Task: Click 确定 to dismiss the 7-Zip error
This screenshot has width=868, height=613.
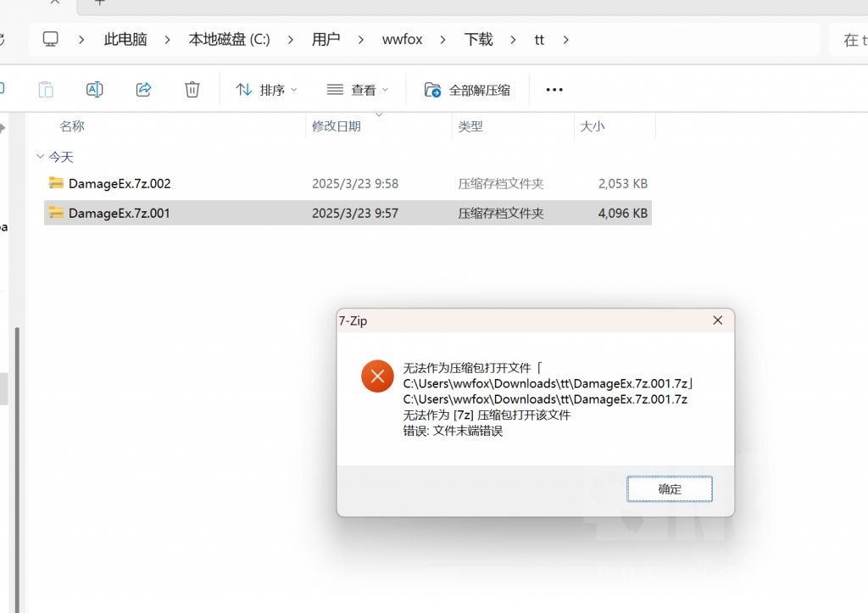Action: 669,488
